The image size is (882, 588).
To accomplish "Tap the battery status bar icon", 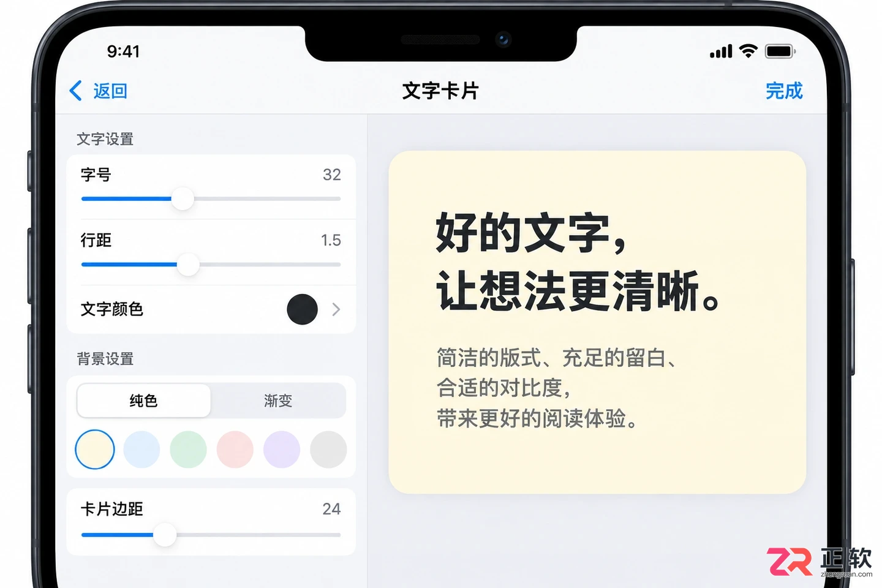I will pyautogui.click(x=780, y=51).
